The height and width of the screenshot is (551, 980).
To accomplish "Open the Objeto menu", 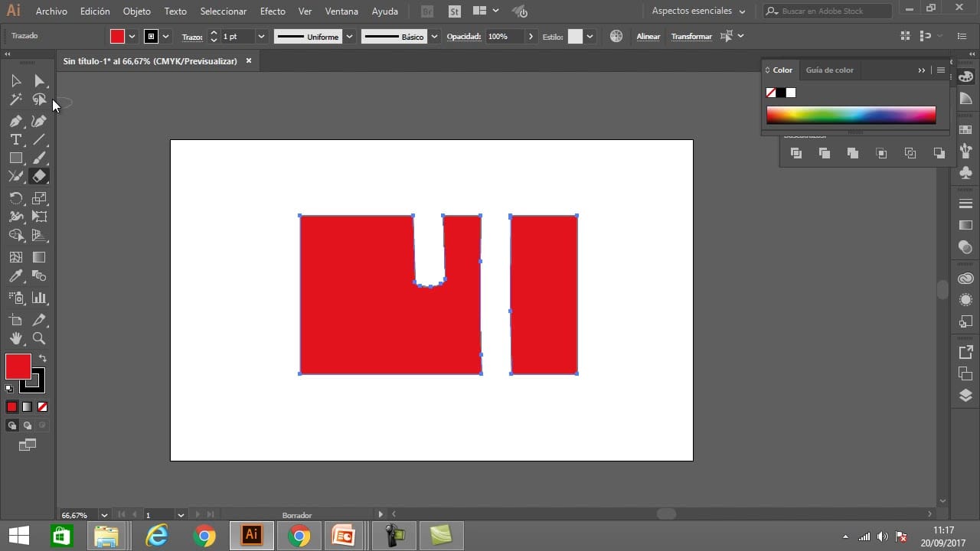I will (137, 11).
